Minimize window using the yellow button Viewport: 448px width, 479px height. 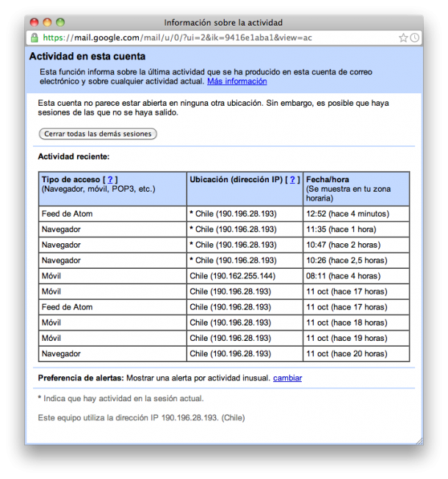coord(47,23)
